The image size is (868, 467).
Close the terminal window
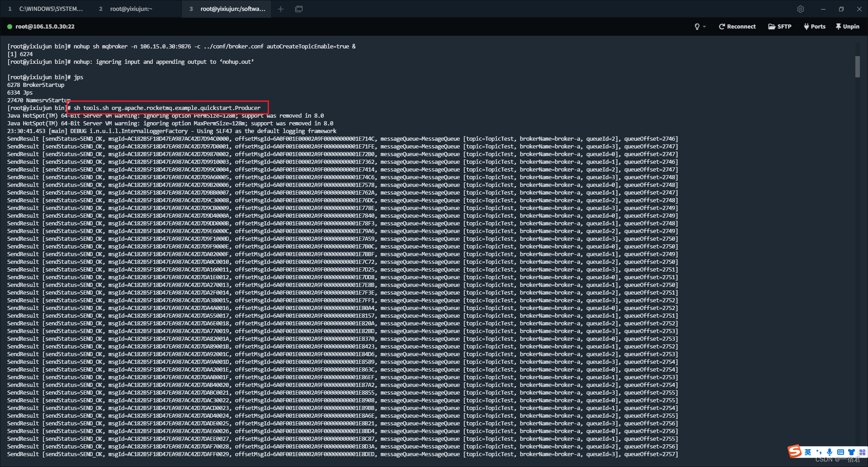pos(859,9)
